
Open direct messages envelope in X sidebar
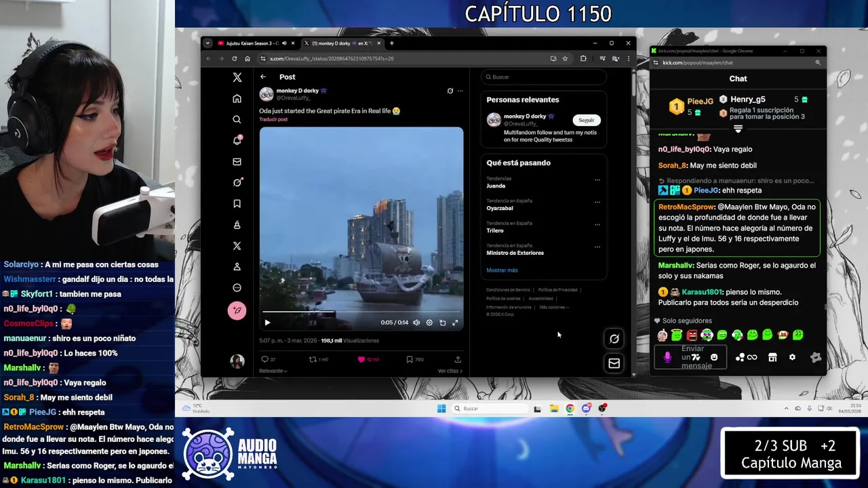(x=237, y=161)
